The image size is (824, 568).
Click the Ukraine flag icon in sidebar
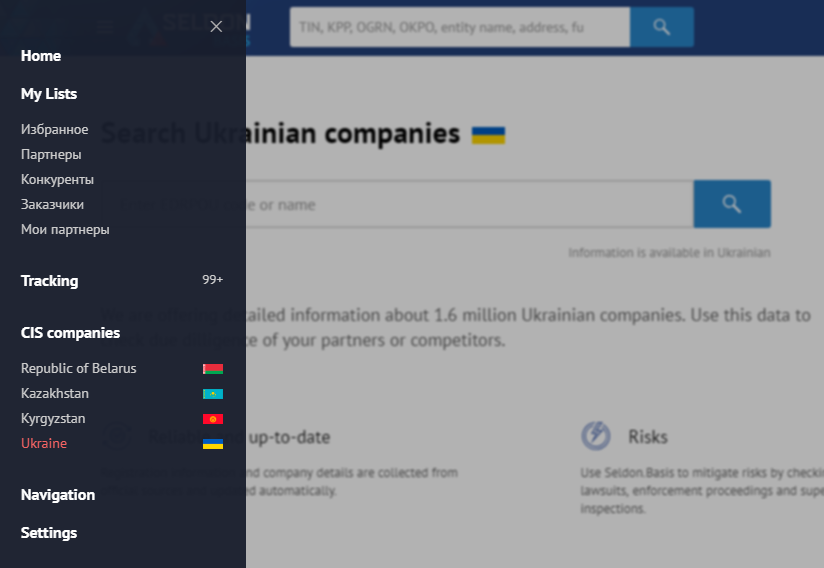click(x=213, y=444)
